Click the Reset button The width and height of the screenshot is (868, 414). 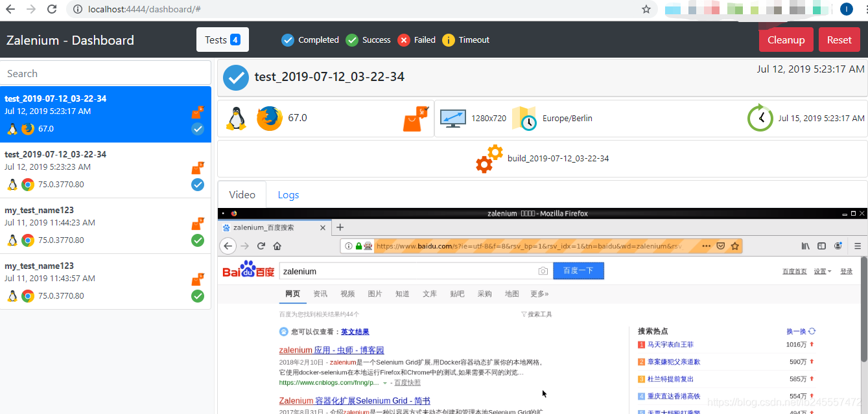coord(839,40)
